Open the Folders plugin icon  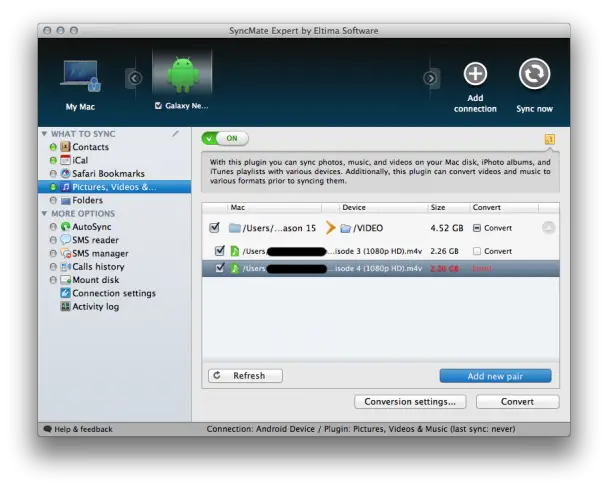click(x=66, y=200)
